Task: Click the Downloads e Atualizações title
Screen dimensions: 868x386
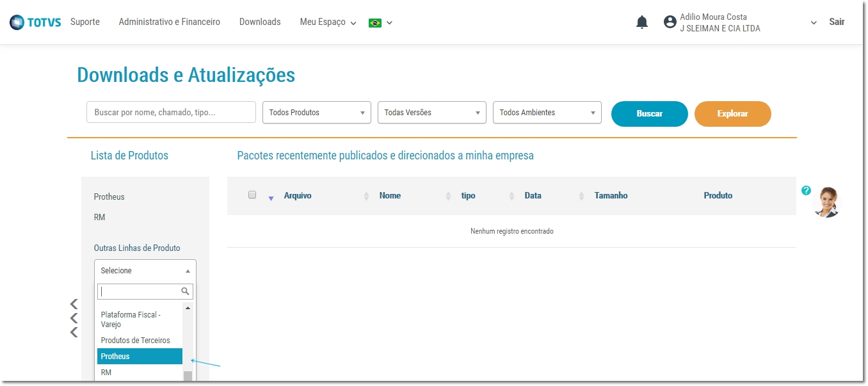Action: pos(186,75)
